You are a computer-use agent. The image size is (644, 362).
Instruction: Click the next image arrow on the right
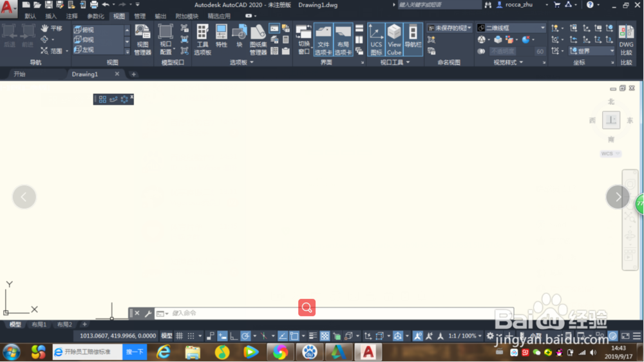point(618,197)
